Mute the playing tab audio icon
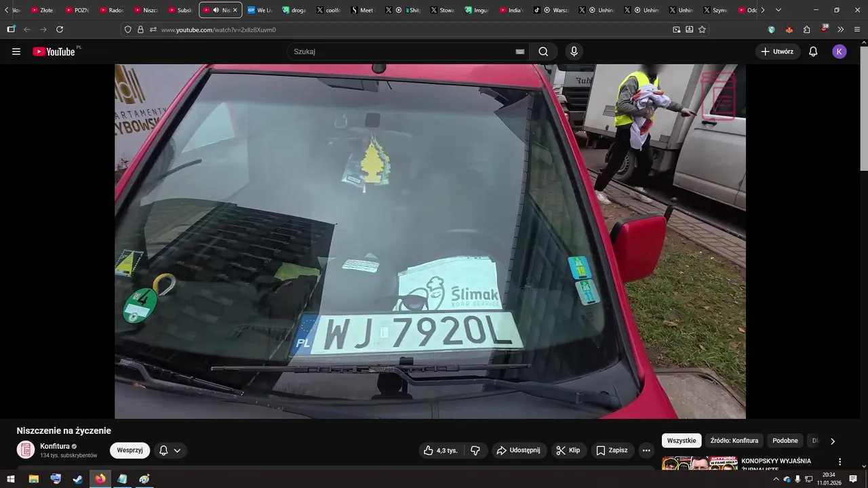 [216, 10]
